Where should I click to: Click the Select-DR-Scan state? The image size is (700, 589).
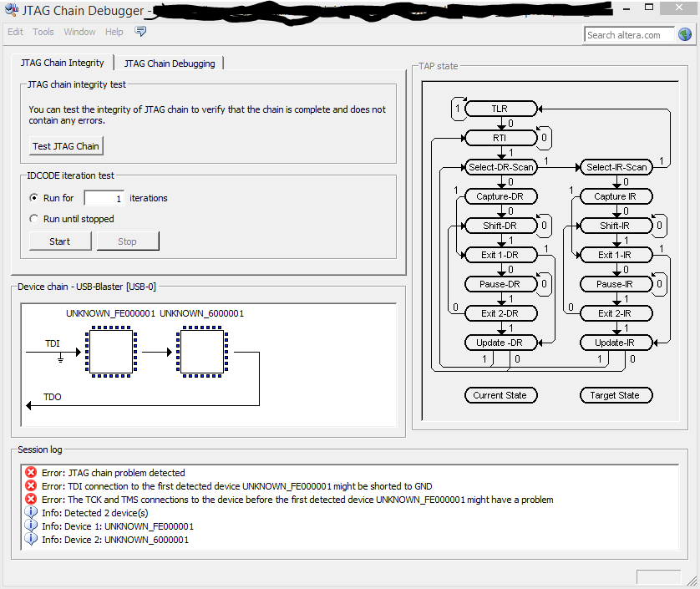coord(500,167)
